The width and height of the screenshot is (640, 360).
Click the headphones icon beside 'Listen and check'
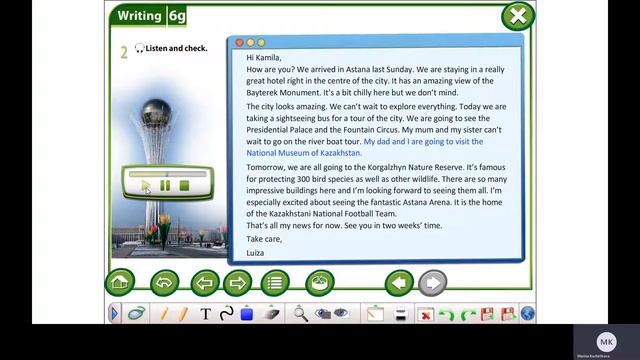139,48
